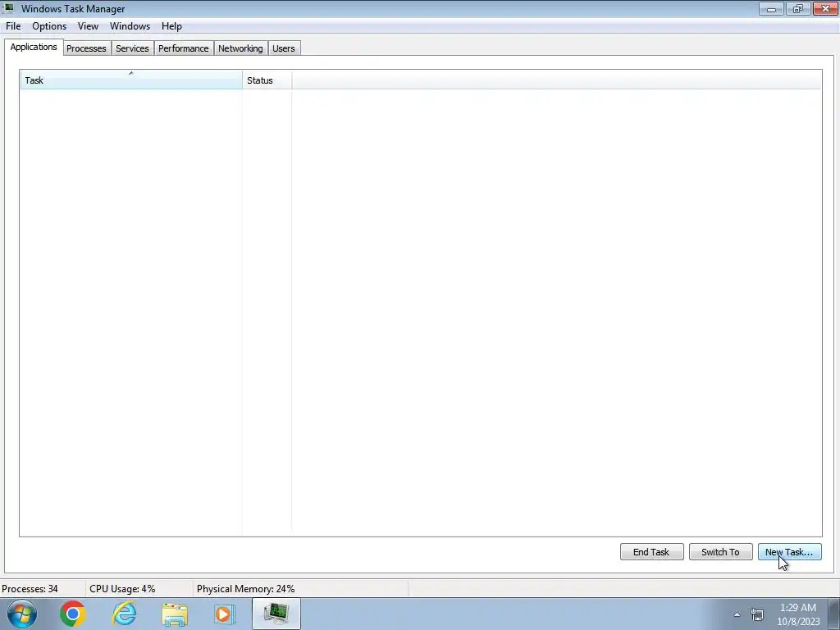Launch Google Chrome from the taskbar
Viewport: 840px width, 630px height.
[x=73, y=614]
